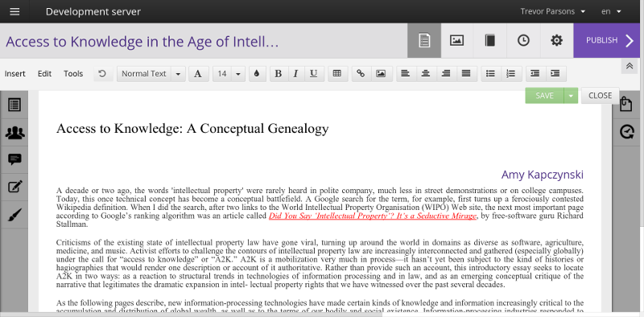Increase paragraph indent
644x317 pixels.
pos(555,74)
